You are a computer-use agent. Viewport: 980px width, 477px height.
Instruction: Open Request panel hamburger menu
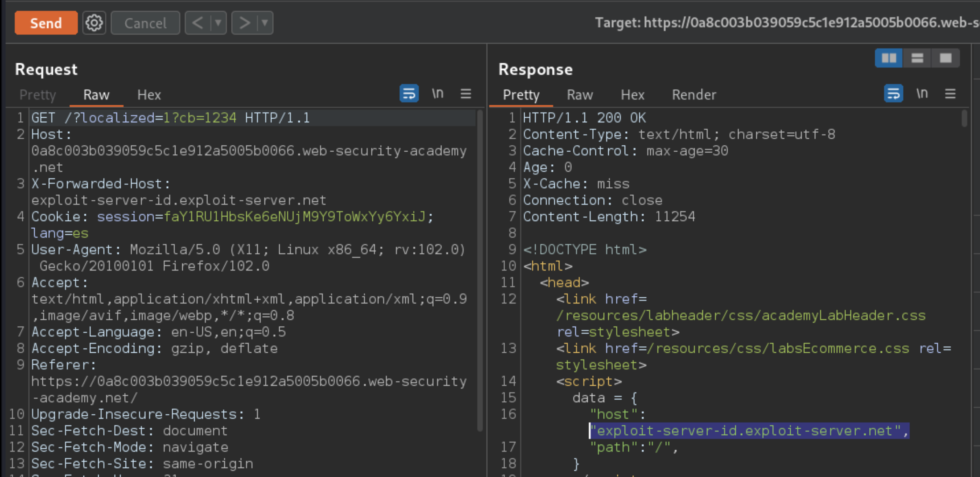(x=465, y=94)
